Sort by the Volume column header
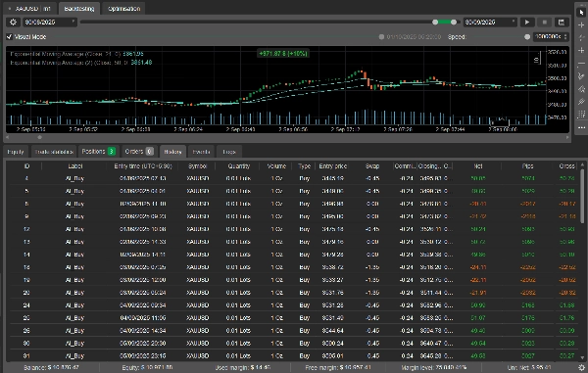Viewport: 588px width, 373px height. [276, 165]
